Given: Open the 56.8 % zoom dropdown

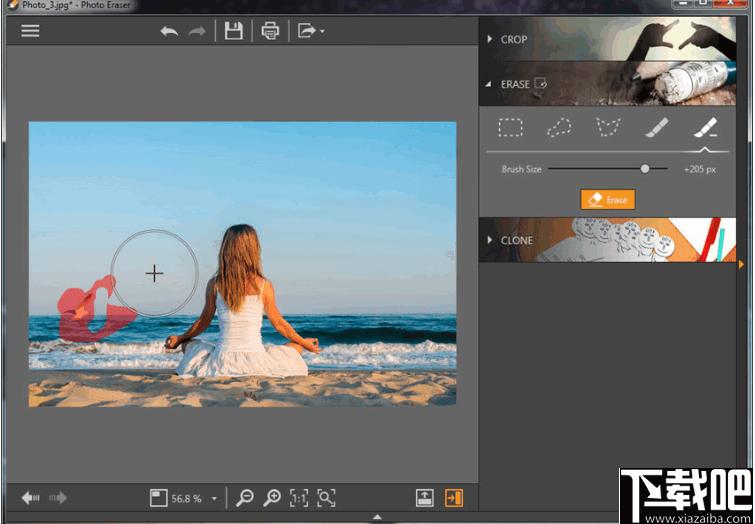Looking at the screenshot, I should tap(214, 498).
